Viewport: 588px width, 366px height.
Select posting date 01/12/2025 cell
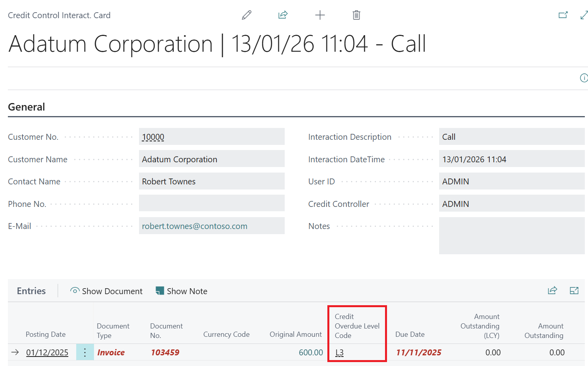point(47,353)
